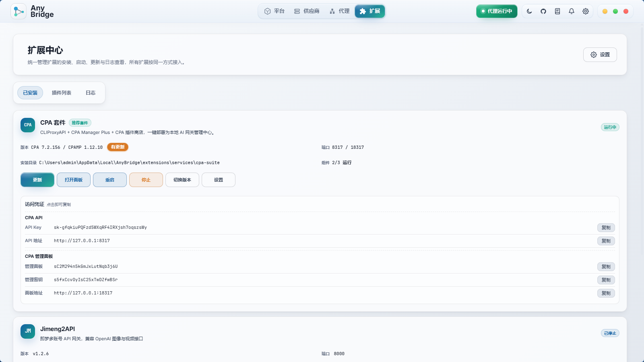This screenshot has width=644, height=362.
Task: Click 打开面板 for CPA 套件
Action: tap(74, 180)
